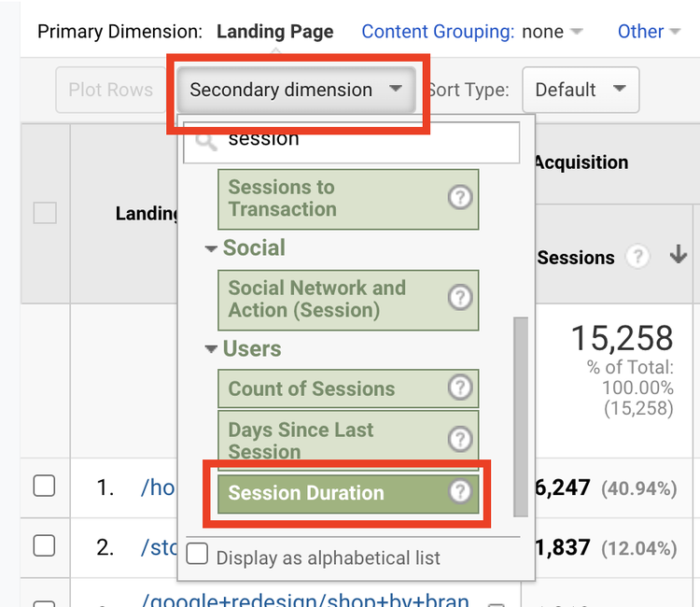Tick the select-all rows header checkbox
The image size is (700, 607).
(45, 213)
